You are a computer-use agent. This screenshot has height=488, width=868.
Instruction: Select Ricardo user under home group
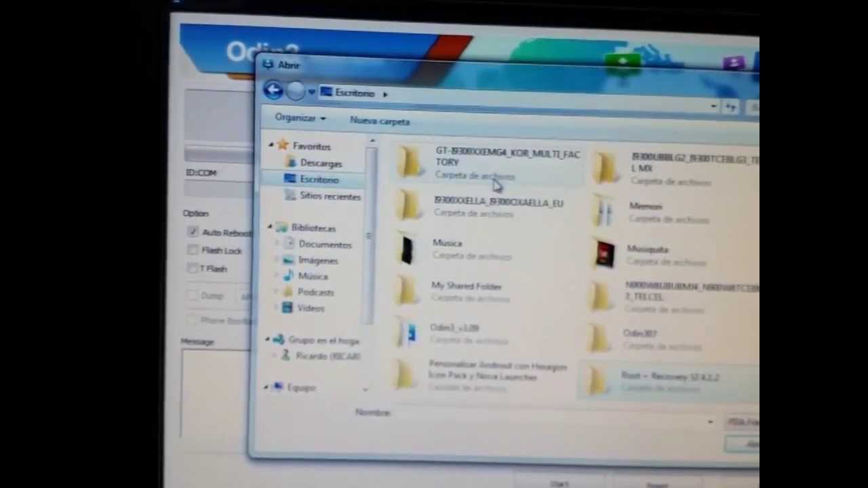(x=328, y=357)
